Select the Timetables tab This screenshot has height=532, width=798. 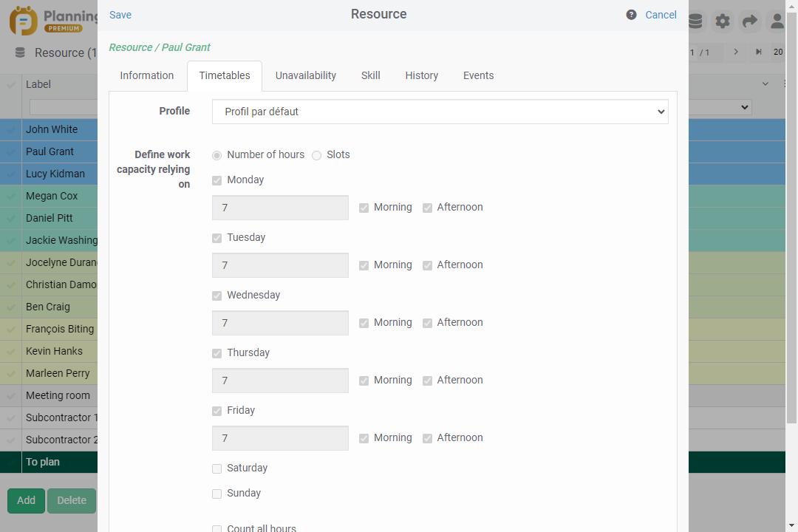225,76
